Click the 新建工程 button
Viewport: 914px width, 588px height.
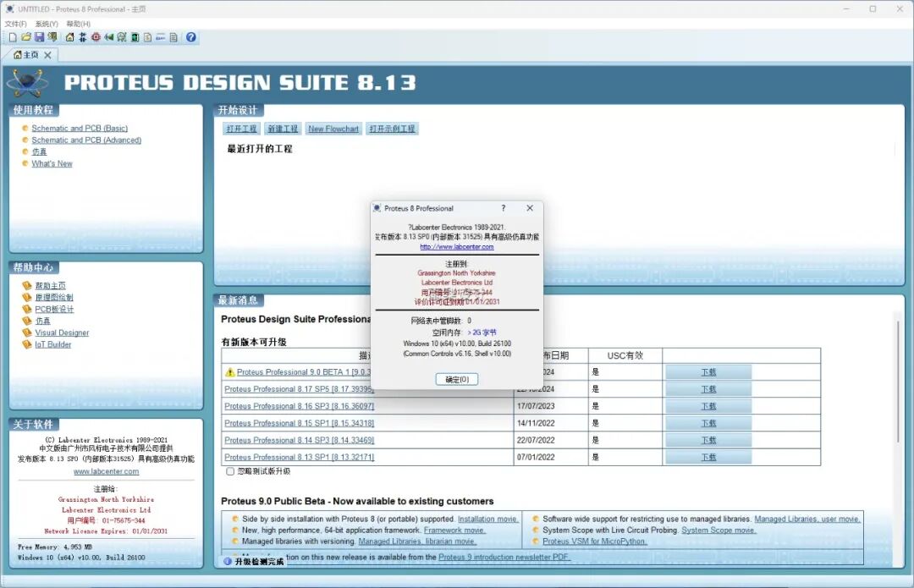point(282,129)
